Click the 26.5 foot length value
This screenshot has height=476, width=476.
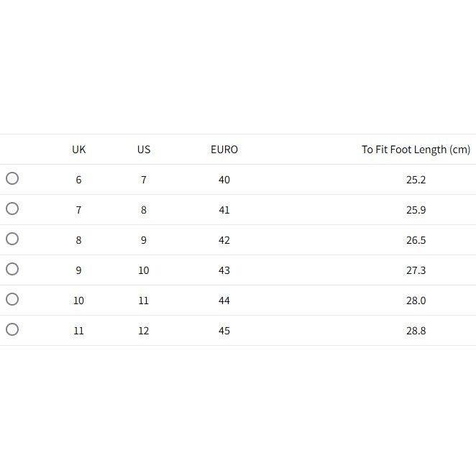[x=416, y=240]
